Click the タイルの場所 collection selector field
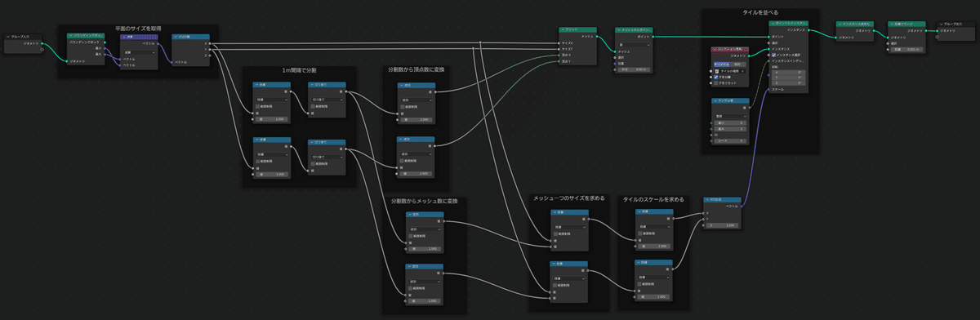The image size is (980, 320). 729,71
